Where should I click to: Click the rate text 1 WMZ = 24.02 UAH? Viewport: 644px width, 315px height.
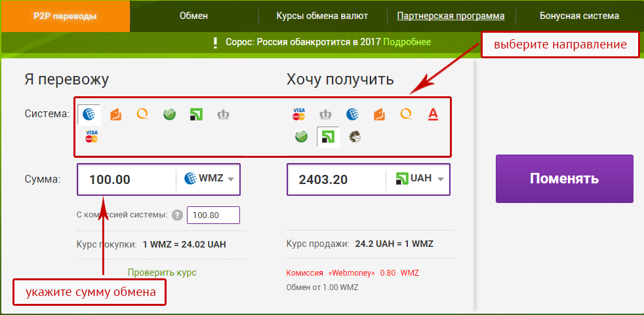pyautogui.click(x=184, y=245)
